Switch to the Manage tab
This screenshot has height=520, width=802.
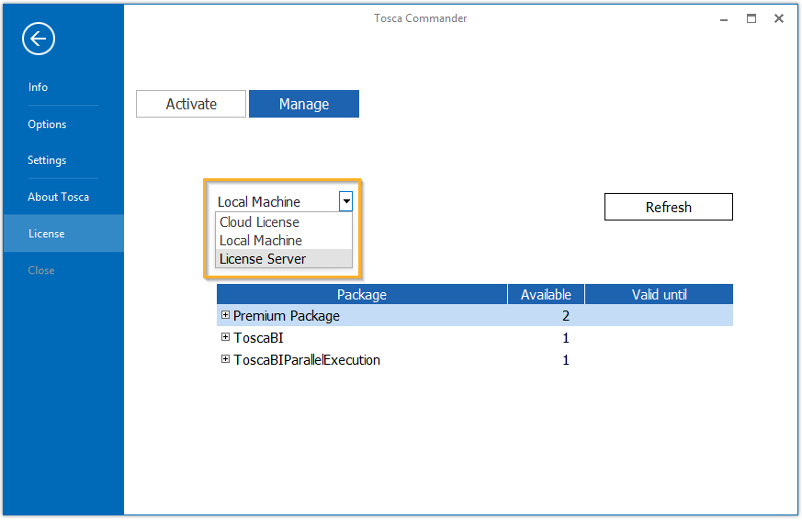click(304, 104)
